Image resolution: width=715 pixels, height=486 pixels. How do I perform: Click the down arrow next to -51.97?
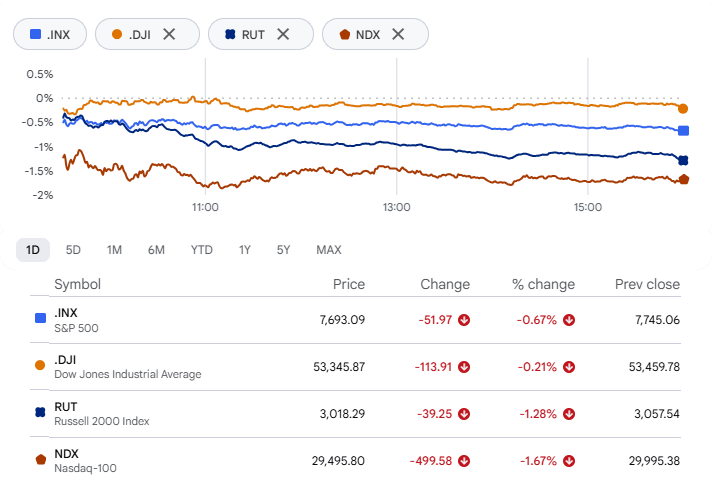click(x=464, y=320)
